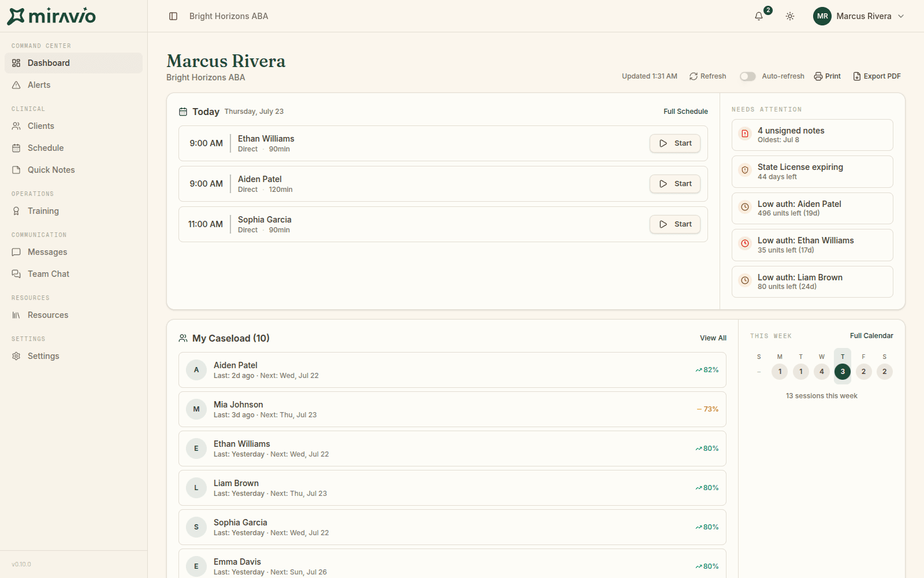
Task: Select Monday in This Week calendar
Action: pyautogui.click(x=780, y=372)
